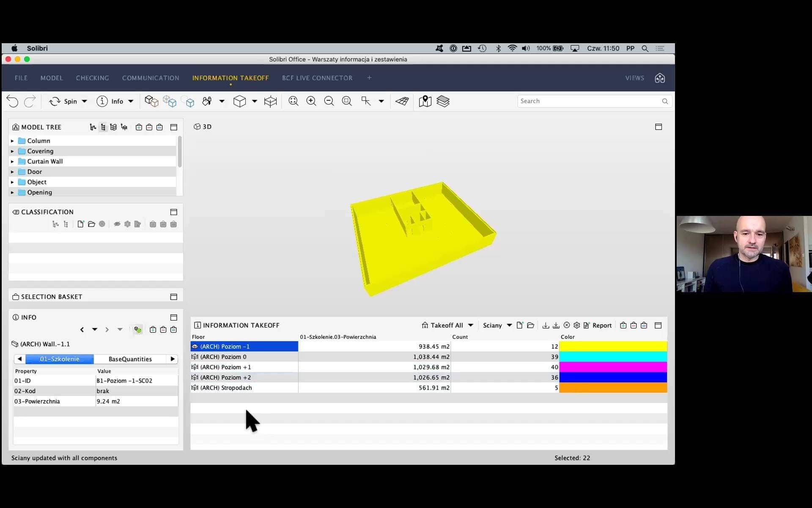This screenshot has width=812, height=508.
Task: Click the grid plane icon in toolbar
Action: 402,101
